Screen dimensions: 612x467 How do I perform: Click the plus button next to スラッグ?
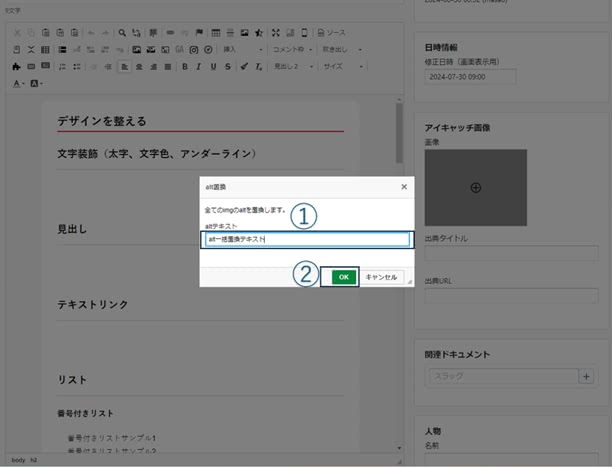(x=586, y=376)
